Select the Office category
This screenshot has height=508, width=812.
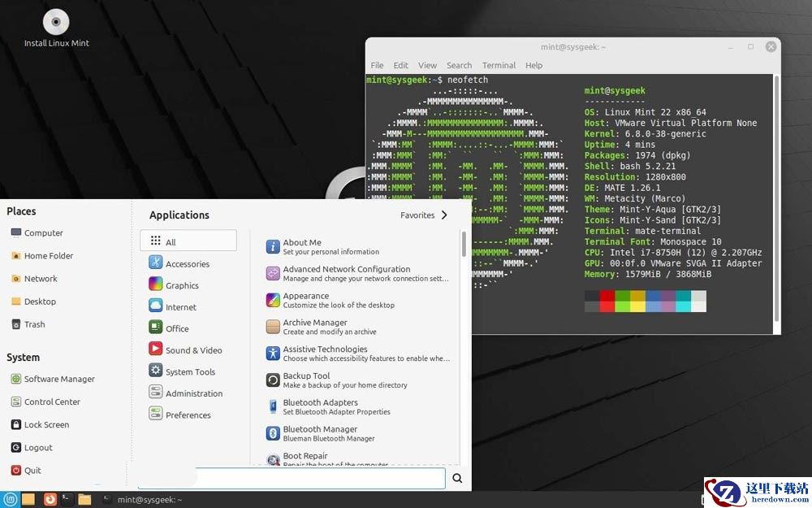click(x=169, y=328)
